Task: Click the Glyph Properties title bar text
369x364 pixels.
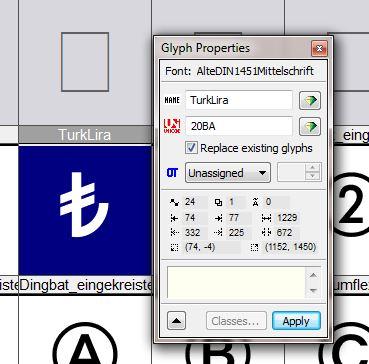Action: pyautogui.click(x=205, y=48)
